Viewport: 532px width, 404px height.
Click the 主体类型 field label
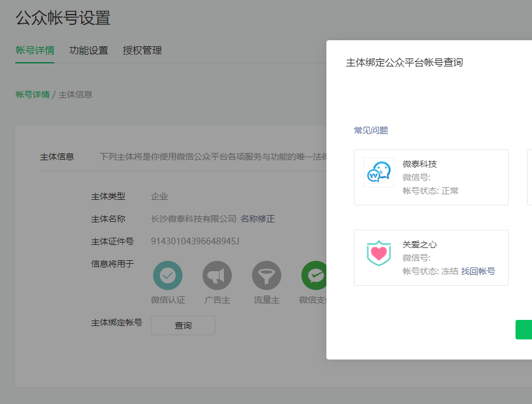(108, 197)
